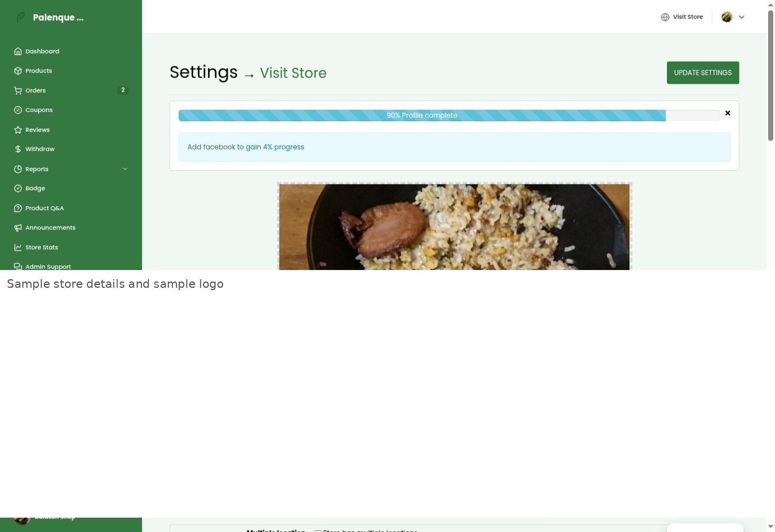
Task: Open Orders via the cart icon
Action: pyautogui.click(x=18, y=90)
